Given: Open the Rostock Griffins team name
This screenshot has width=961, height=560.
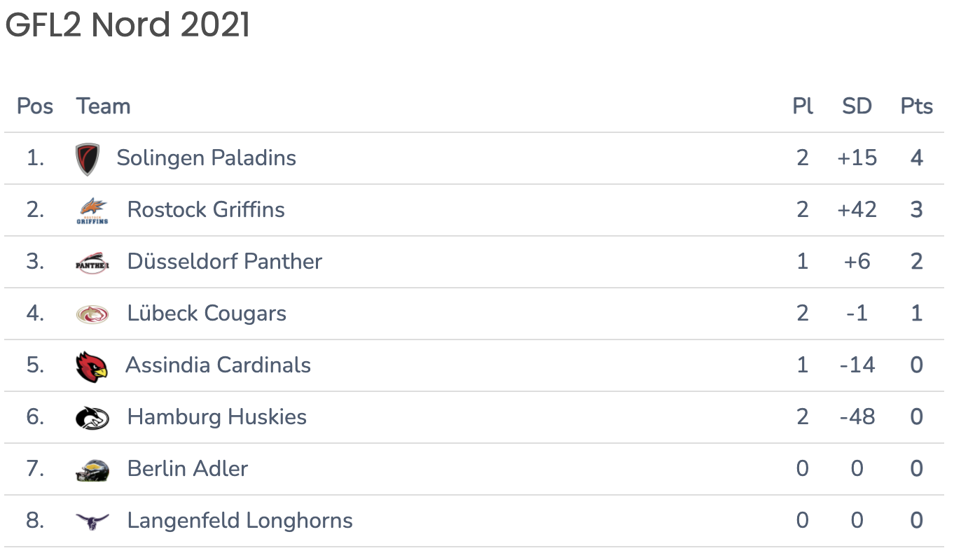Looking at the screenshot, I should [x=206, y=209].
